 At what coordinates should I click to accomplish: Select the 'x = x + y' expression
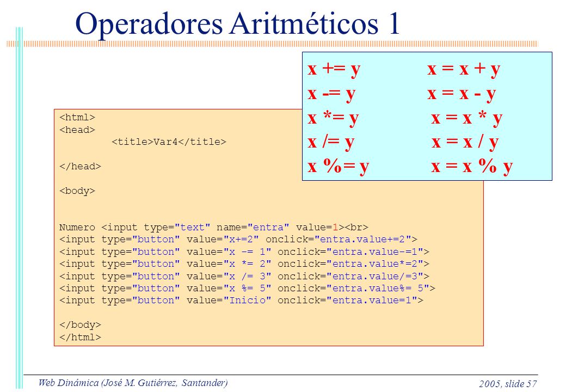tap(464, 69)
